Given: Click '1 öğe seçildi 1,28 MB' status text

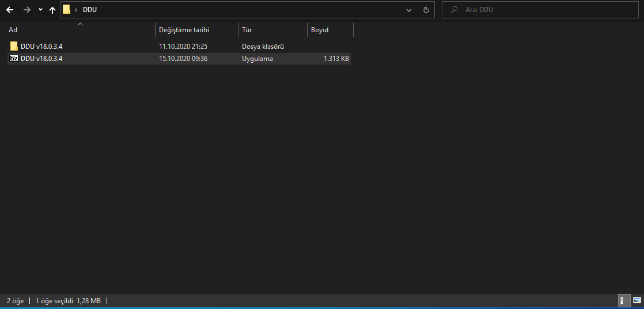Looking at the screenshot, I should click(68, 301).
